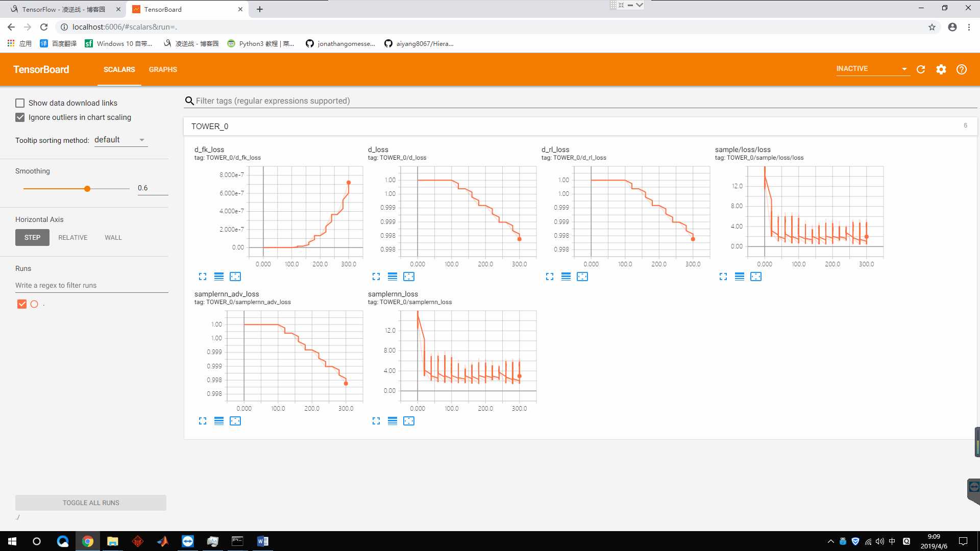Open the Python3 教程 bookmark

pyautogui.click(x=261, y=43)
